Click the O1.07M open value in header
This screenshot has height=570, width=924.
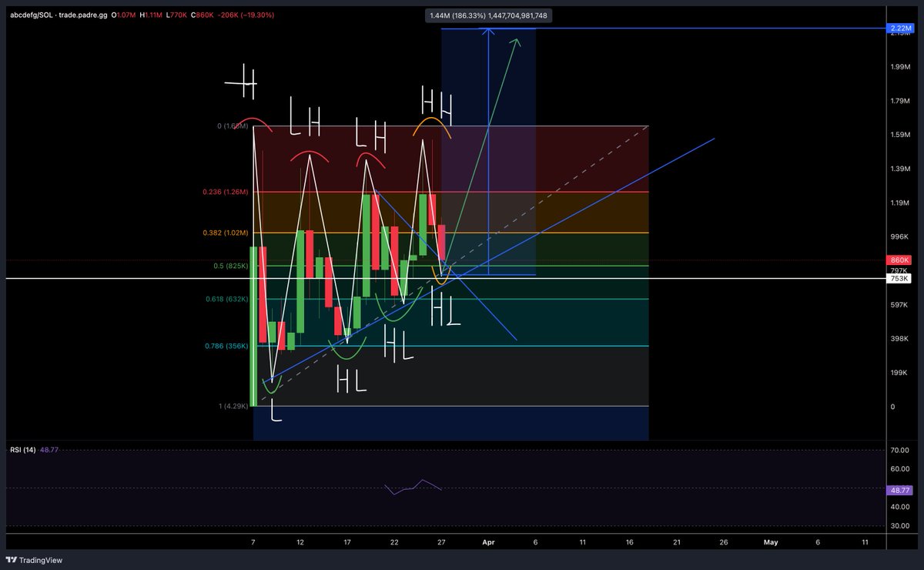(125, 15)
